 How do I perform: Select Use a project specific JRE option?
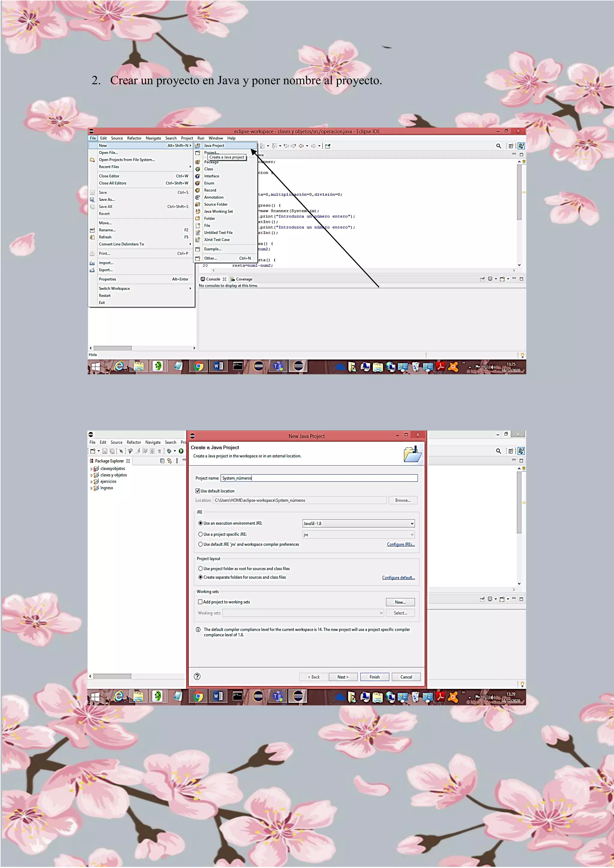point(201,534)
